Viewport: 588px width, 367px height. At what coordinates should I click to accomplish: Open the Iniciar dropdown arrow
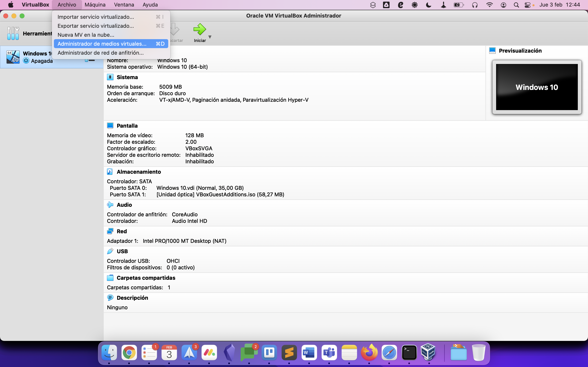tap(210, 37)
